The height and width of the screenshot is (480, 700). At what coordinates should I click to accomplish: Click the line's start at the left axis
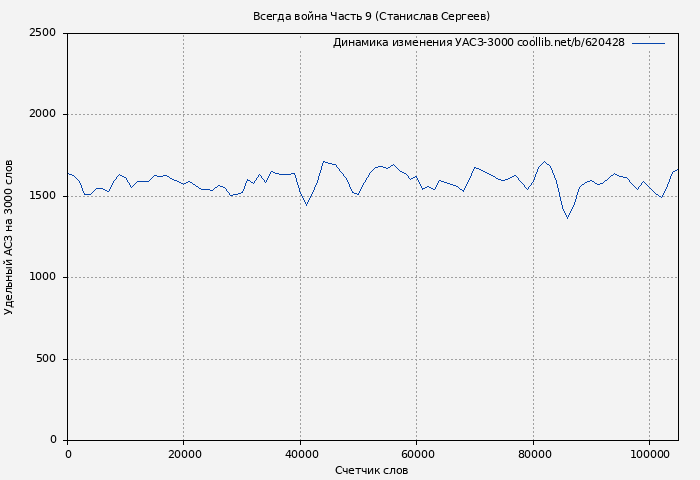click(68, 173)
